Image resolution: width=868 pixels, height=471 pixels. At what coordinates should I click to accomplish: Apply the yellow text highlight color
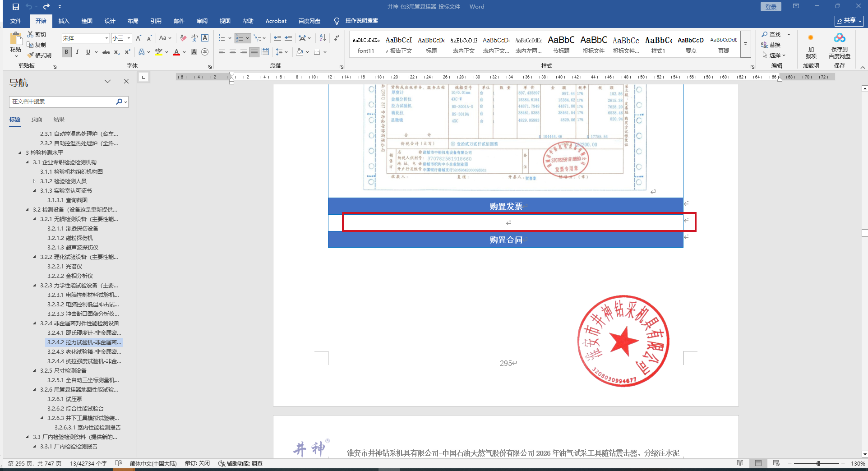(x=158, y=52)
